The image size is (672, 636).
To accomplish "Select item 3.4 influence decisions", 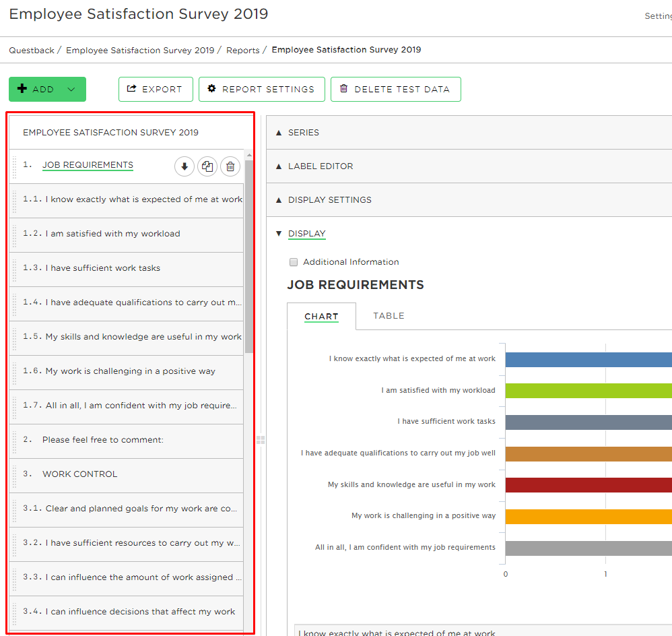I will pyautogui.click(x=127, y=613).
